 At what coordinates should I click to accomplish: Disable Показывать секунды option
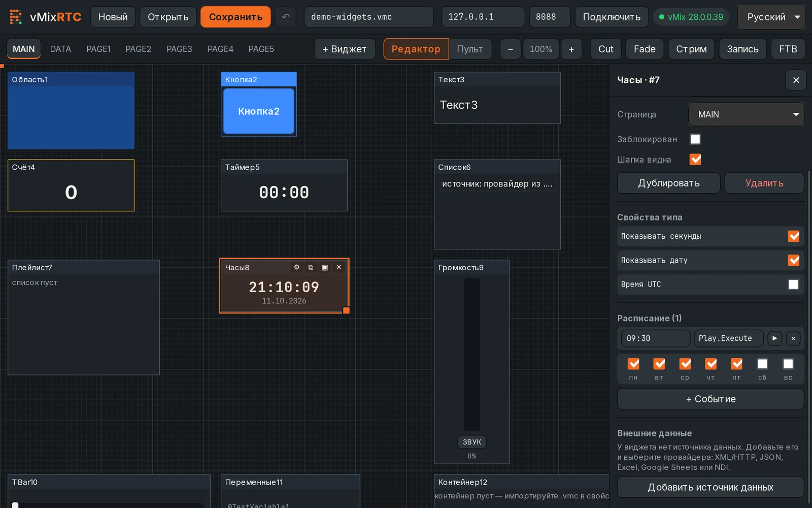(794, 236)
